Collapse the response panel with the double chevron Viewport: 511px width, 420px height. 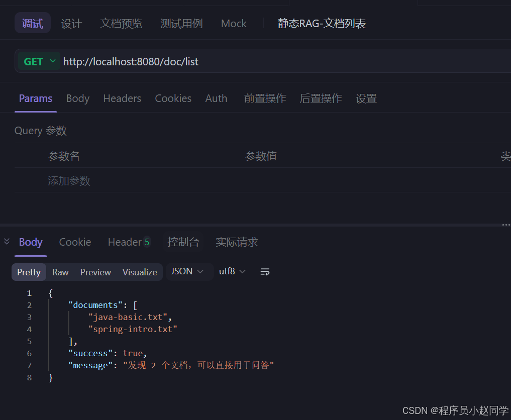[x=7, y=241]
